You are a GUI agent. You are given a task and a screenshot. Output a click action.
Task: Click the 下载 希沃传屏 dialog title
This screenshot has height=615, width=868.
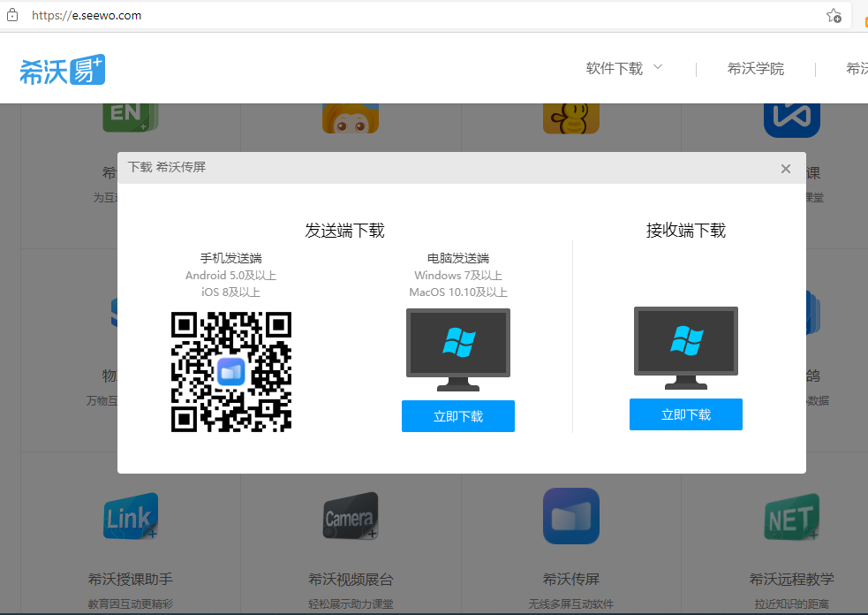click(x=167, y=167)
